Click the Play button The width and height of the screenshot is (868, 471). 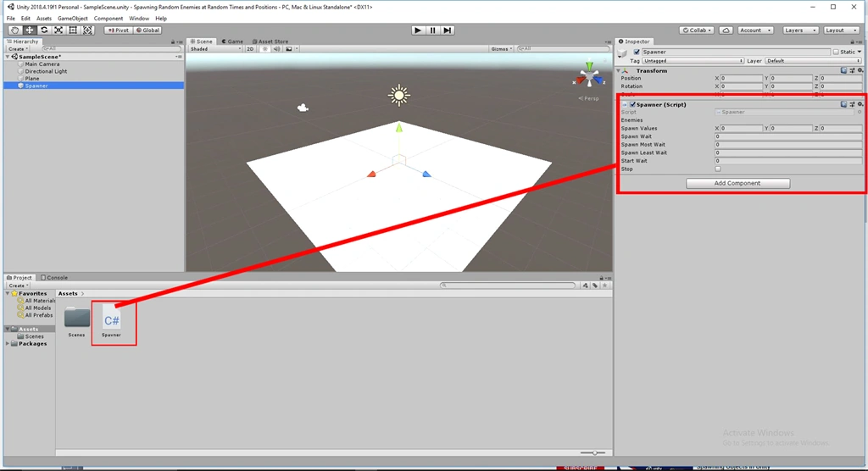(418, 30)
